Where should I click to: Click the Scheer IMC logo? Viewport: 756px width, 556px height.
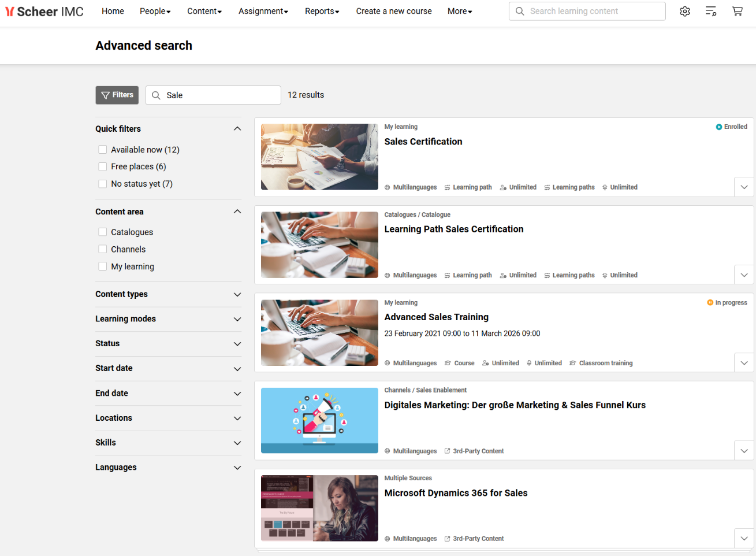[44, 12]
